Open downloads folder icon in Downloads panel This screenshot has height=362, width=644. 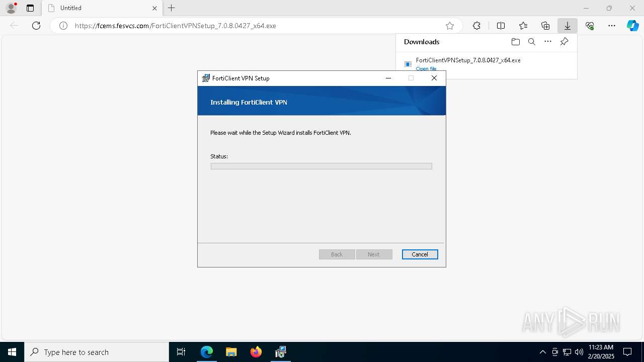coord(516,42)
